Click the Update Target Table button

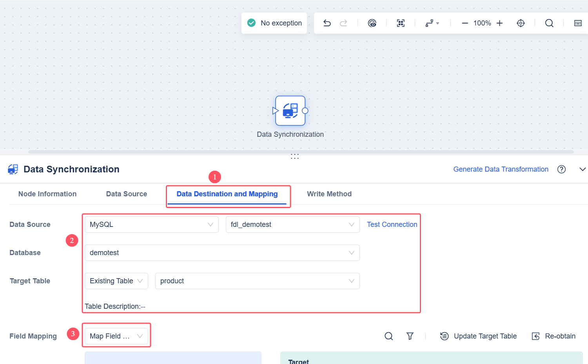[478, 336]
